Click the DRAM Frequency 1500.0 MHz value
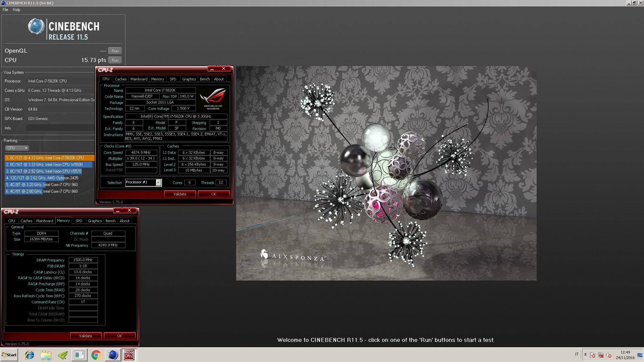644x362 pixels. (x=83, y=260)
